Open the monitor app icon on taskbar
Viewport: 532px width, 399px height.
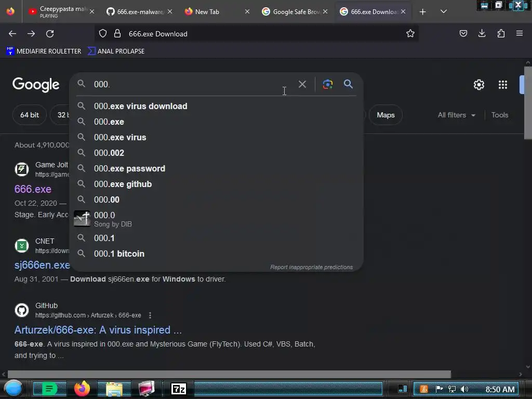147,389
